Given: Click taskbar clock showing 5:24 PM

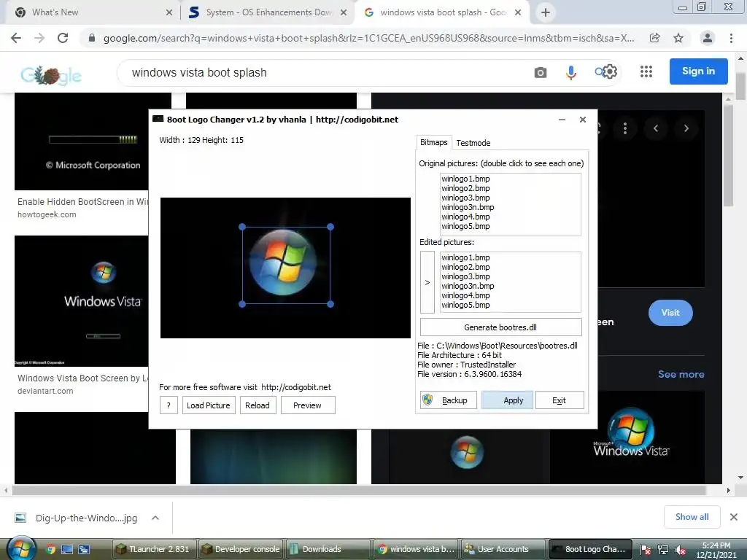Looking at the screenshot, I should 716,550.
